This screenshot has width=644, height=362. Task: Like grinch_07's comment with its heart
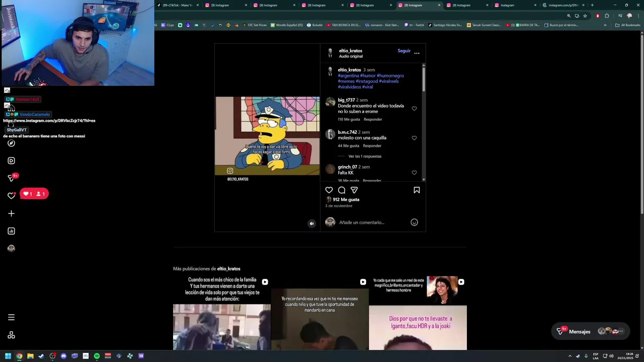[x=414, y=172]
